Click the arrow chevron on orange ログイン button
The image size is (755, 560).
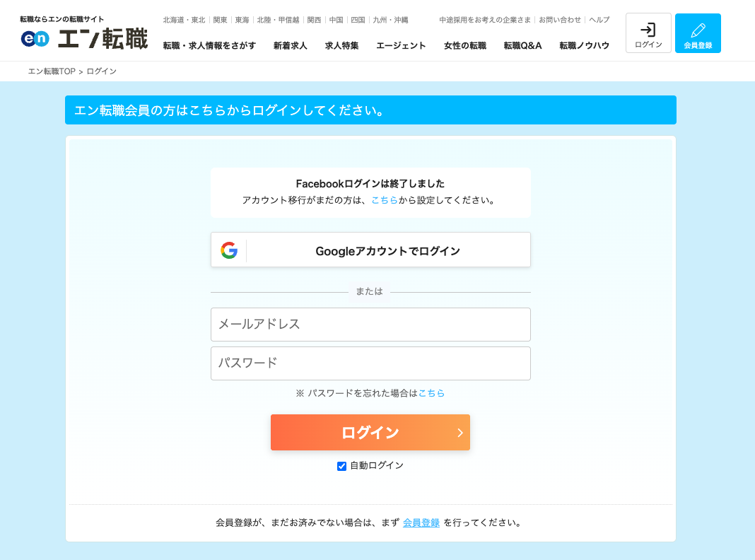[x=460, y=433]
